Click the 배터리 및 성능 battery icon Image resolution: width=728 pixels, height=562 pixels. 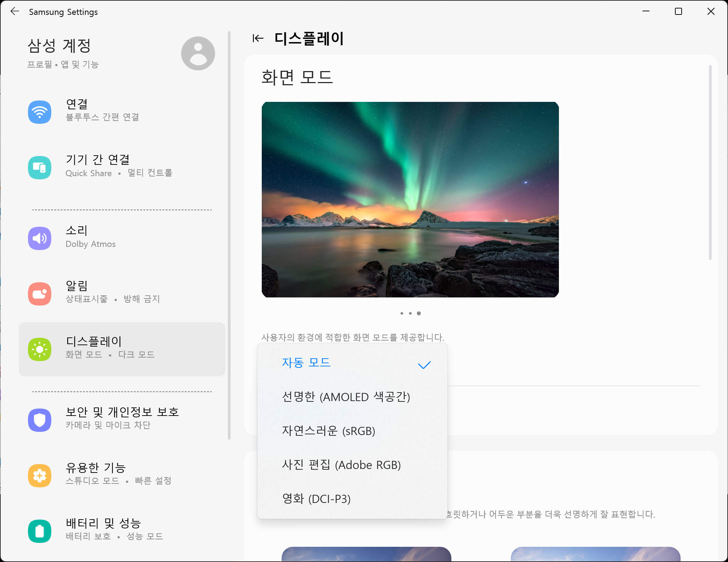pos(40,531)
